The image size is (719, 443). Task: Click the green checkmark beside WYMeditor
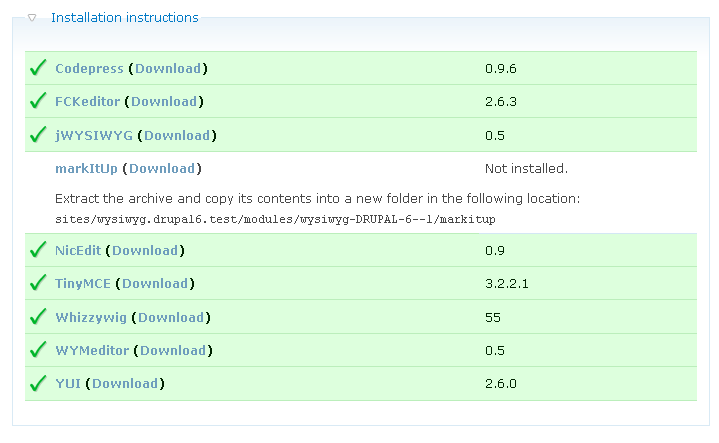pos(38,349)
